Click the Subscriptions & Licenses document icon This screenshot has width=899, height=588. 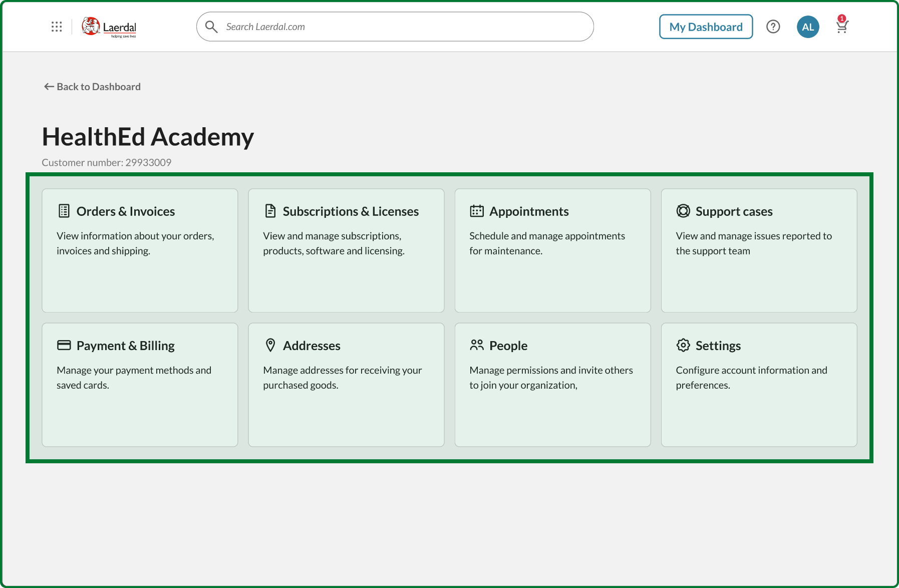(270, 211)
